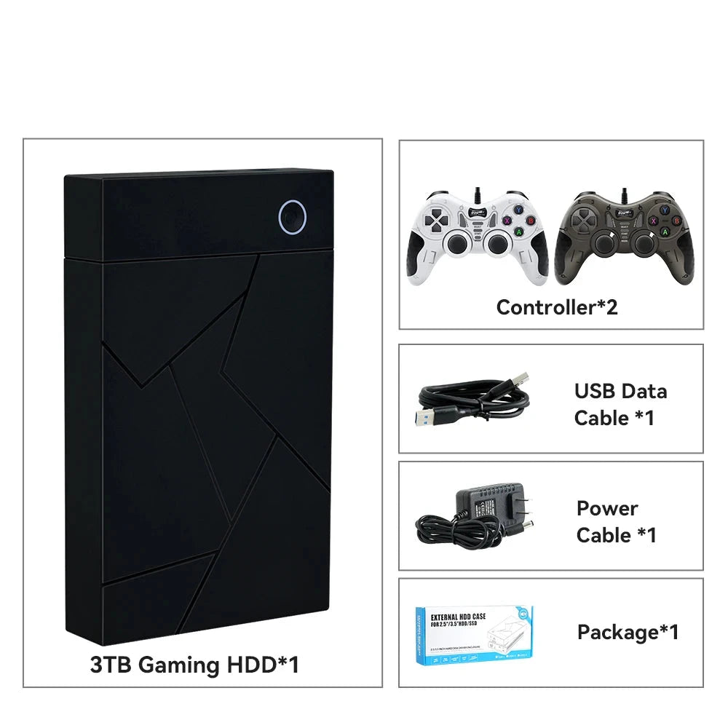
Task: Click the right analog stick on white controller
Action: [x=497, y=242]
